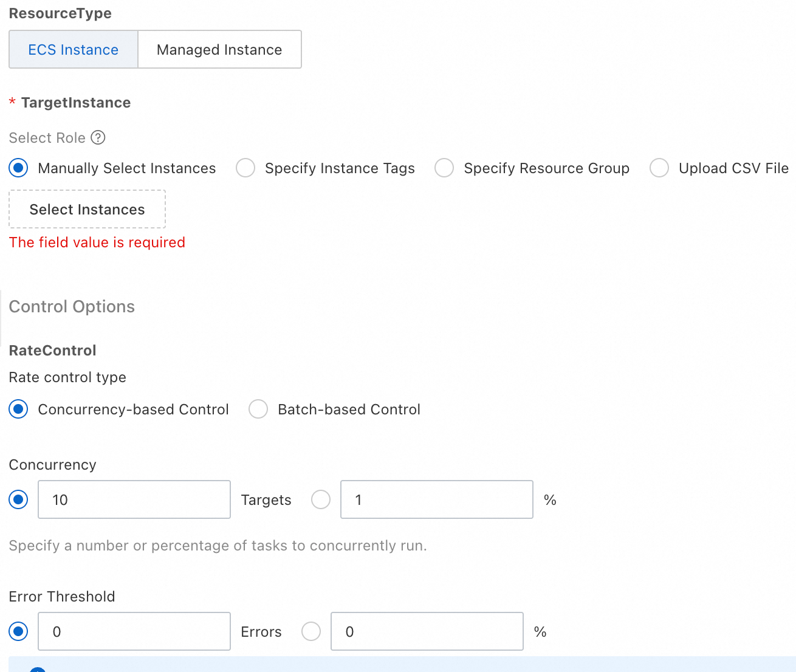
Task: Click the concurrency targets field showing 10
Action: (134, 500)
